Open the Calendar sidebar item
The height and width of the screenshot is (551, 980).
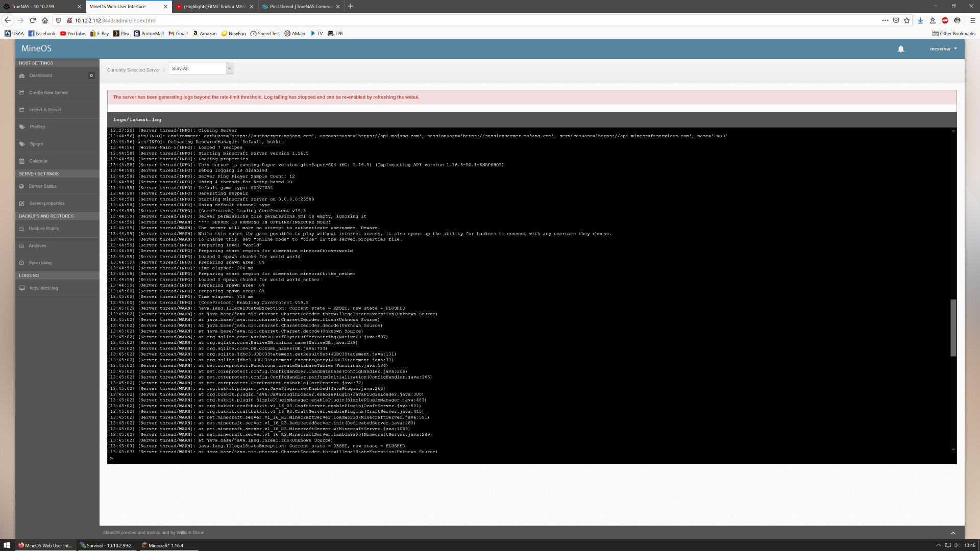[x=38, y=161]
